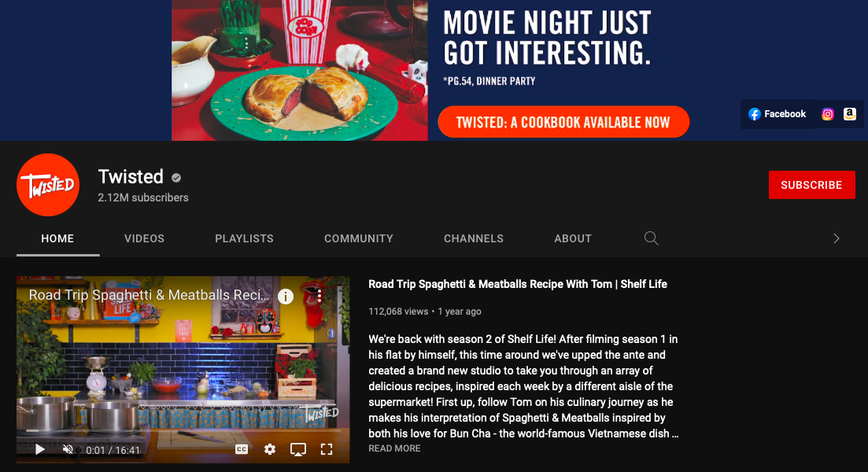Screen dimensions: 868x472
Task: Open the CHANNELS tab
Action: point(473,238)
